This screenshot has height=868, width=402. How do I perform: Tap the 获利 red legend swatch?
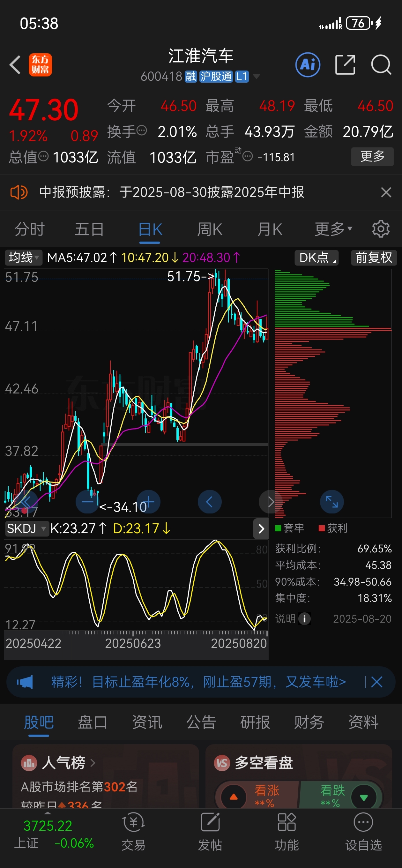click(x=322, y=528)
